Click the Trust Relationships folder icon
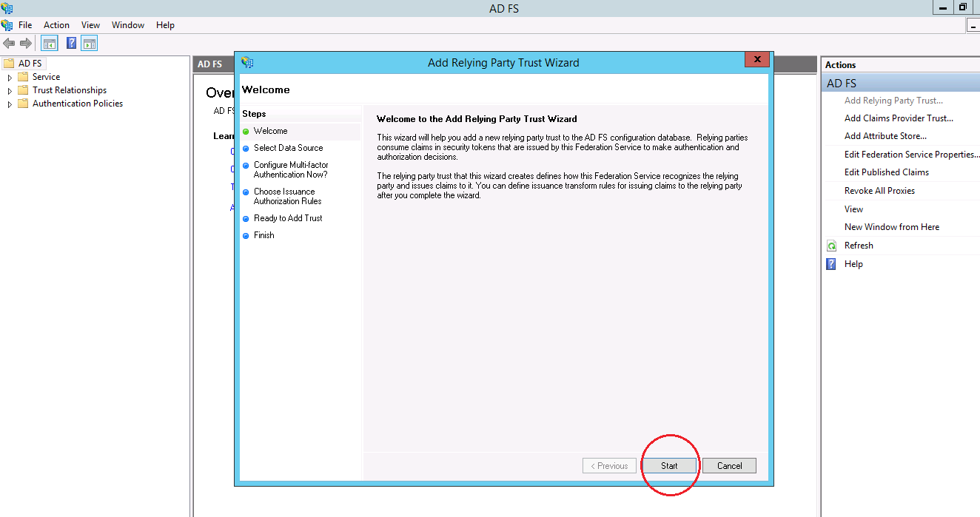 [x=23, y=90]
